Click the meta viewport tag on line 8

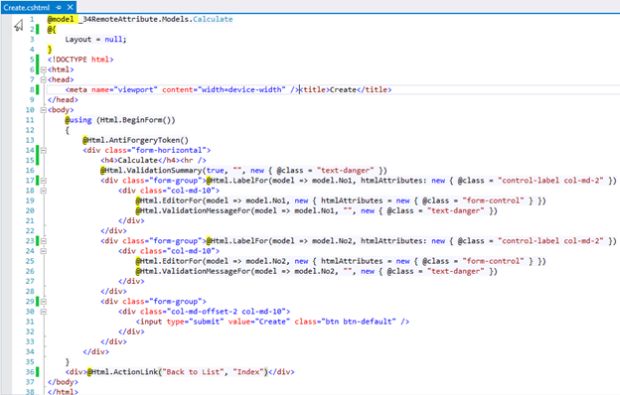tap(181, 90)
